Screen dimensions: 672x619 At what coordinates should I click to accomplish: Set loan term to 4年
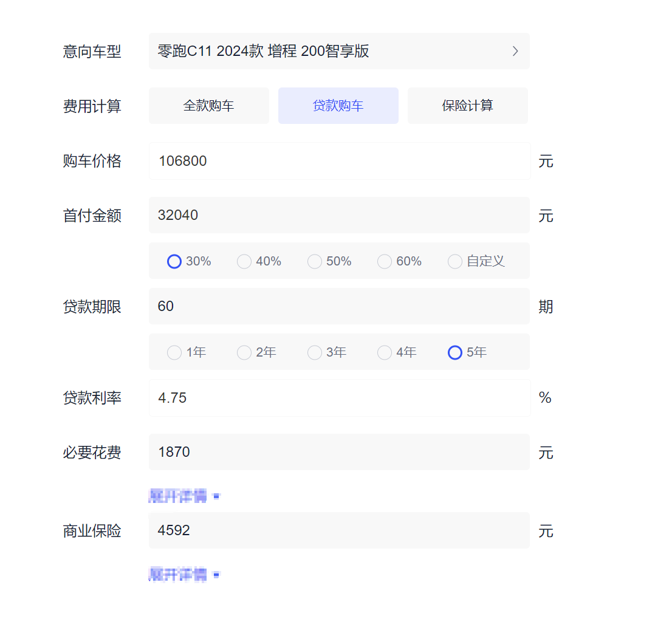point(385,352)
